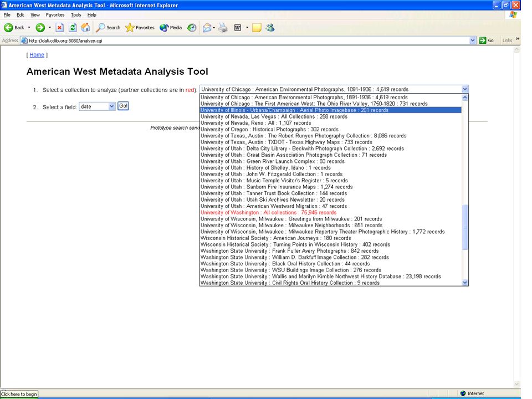This screenshot has height=399, width=532.
Task: Select Black Oral History Collection option
Action: click(x=330, y=264)
